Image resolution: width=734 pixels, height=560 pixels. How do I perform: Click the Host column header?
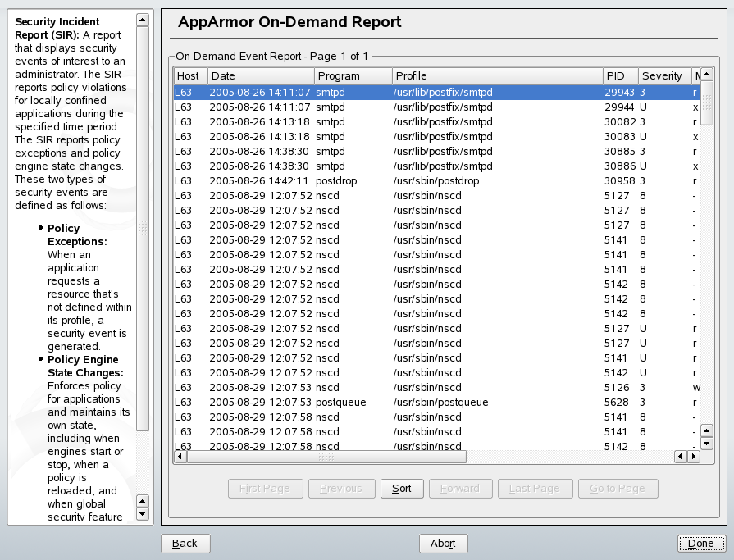[189, 75]
